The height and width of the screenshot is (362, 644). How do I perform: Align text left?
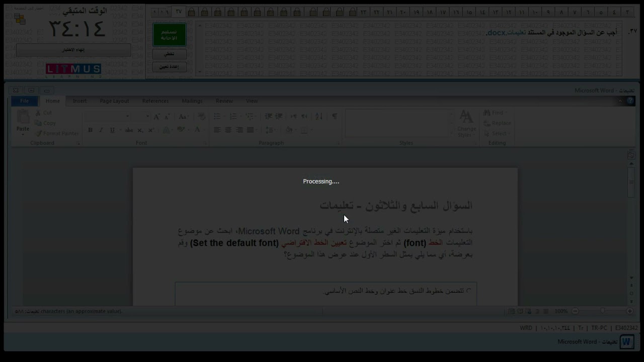coord(217,130)
